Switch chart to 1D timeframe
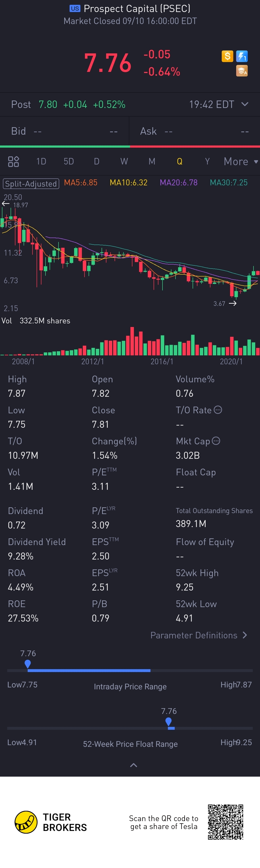 (x=41, y=161)
